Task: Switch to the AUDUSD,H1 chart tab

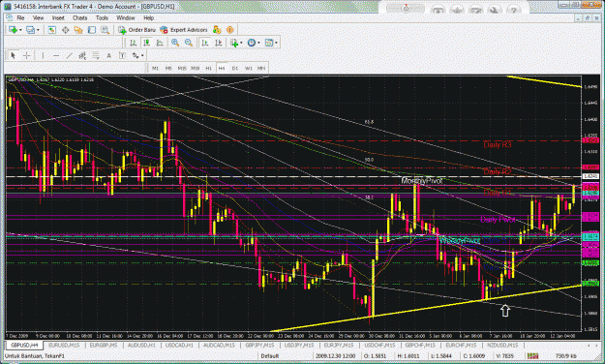Action: (141, 345)
